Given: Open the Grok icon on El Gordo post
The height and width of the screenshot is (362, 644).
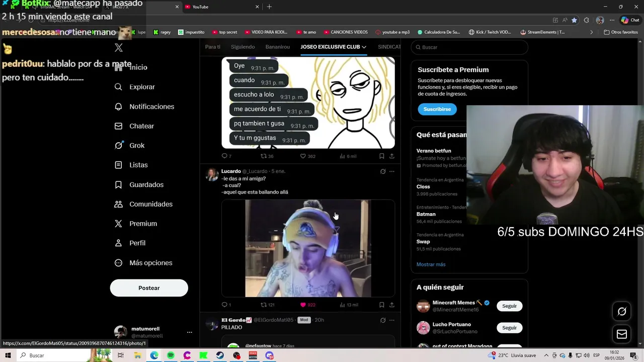Looking at the screenshot, I should click(383, 320).
